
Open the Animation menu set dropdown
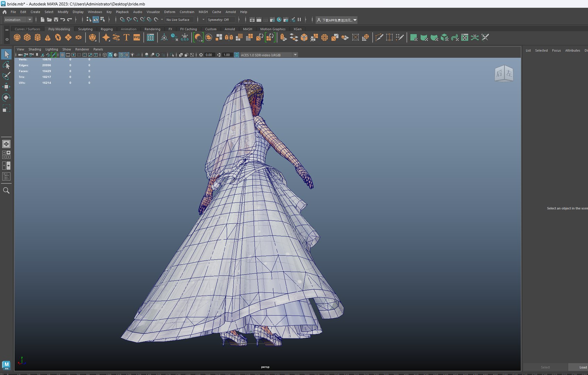click(18, 20)
